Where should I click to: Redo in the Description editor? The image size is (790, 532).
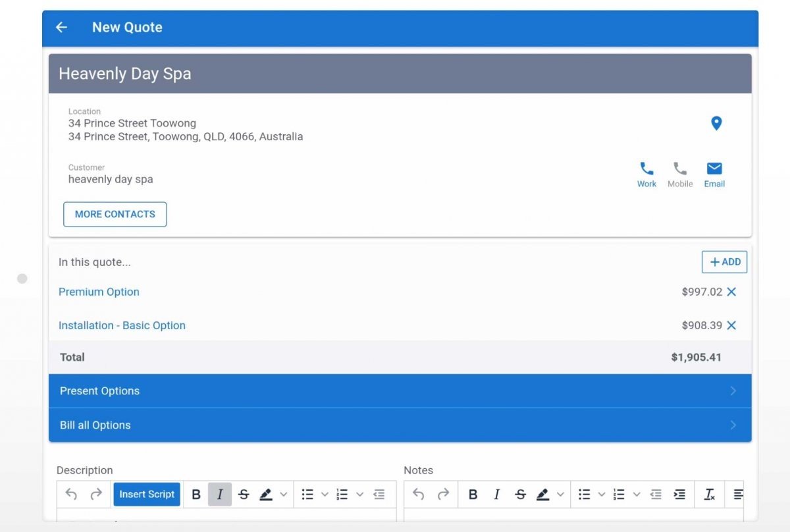[96, 494]
